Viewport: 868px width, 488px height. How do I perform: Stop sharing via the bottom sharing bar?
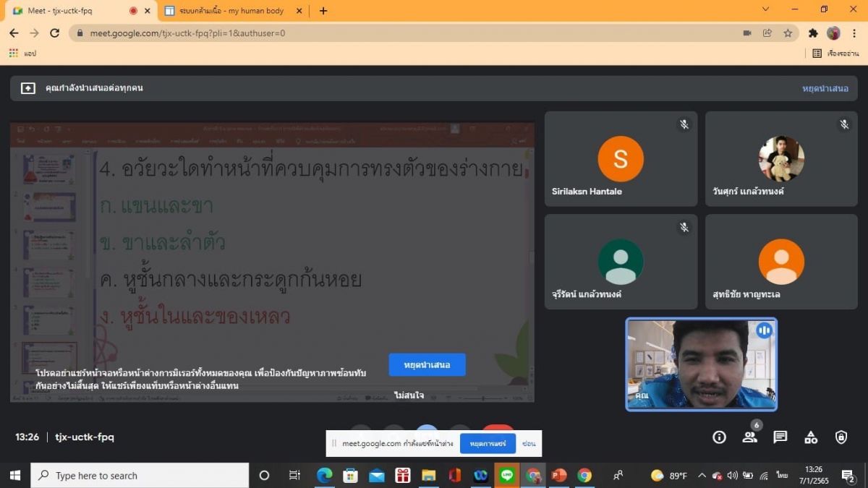488,443
